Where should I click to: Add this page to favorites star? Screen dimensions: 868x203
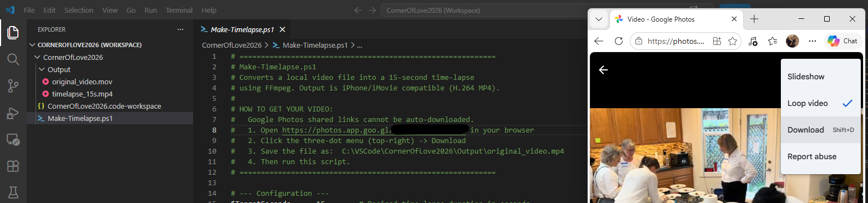733,41
